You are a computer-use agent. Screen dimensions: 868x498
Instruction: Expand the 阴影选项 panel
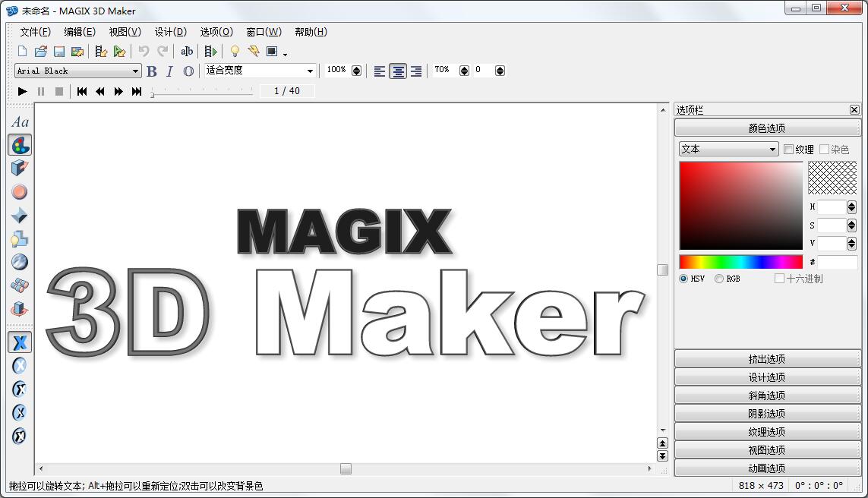coord(767,413)
